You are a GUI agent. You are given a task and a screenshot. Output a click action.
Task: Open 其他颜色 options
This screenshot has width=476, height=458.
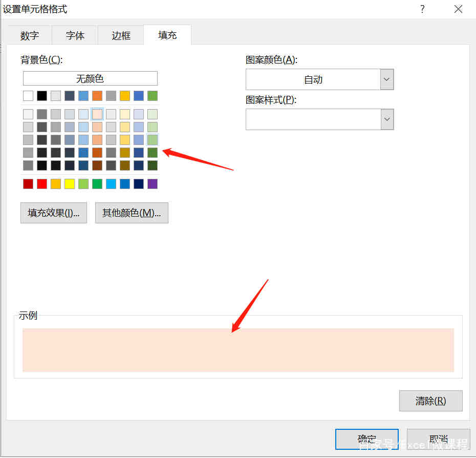tap(132, 213)
